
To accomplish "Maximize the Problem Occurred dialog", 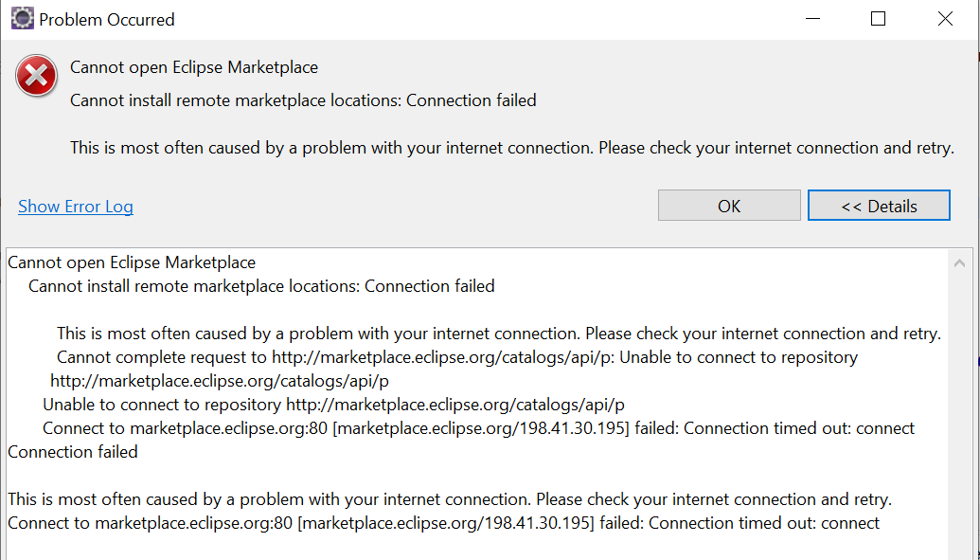I will coord(878,19).
